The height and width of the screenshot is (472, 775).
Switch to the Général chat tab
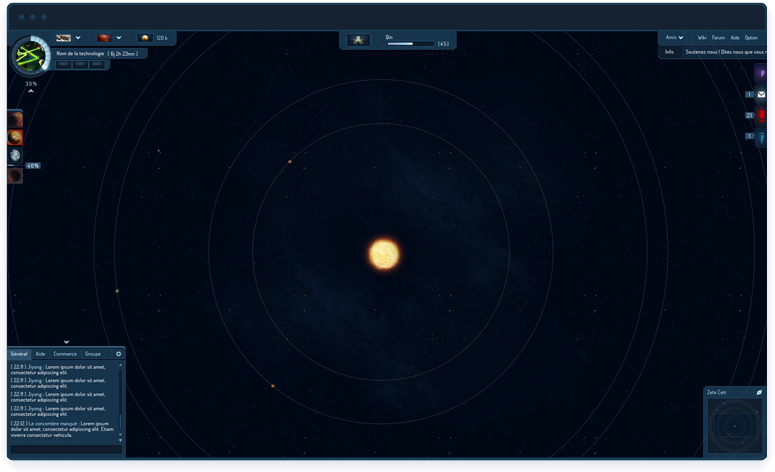pos(19,354)
